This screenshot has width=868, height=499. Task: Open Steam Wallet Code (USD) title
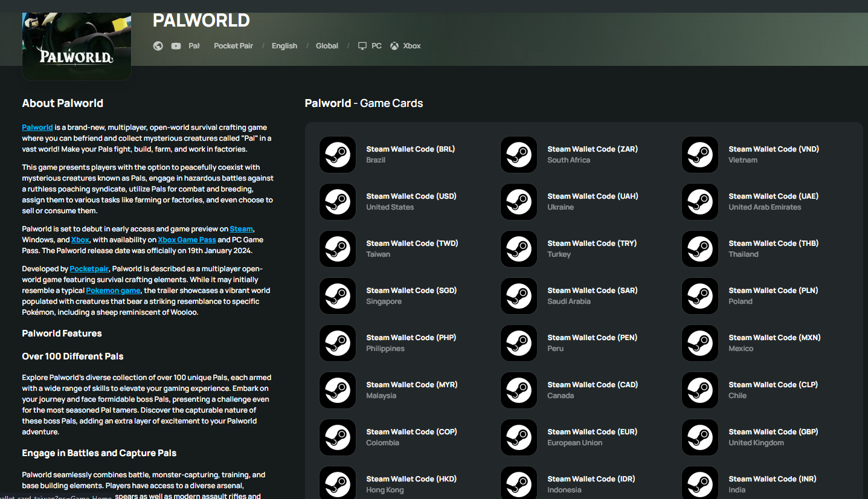pyautogui.click(x=411, y=196)
